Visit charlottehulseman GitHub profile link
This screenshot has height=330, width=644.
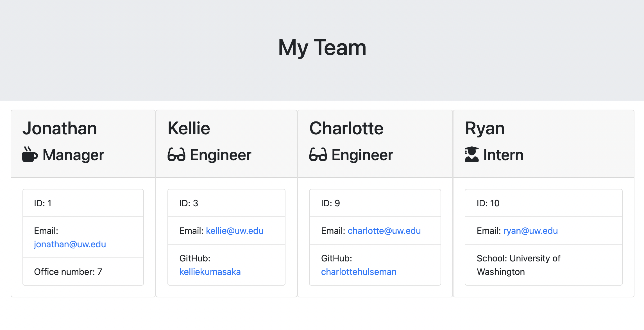click(359, 272)
